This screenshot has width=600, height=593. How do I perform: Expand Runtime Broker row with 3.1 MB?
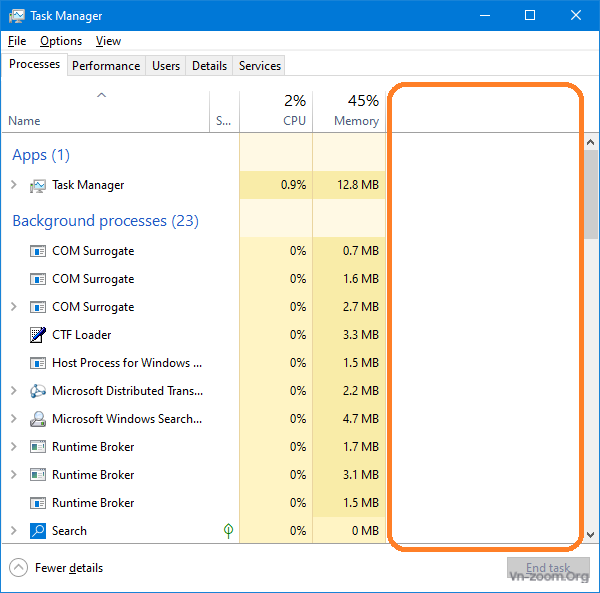(x=14, y=475)
